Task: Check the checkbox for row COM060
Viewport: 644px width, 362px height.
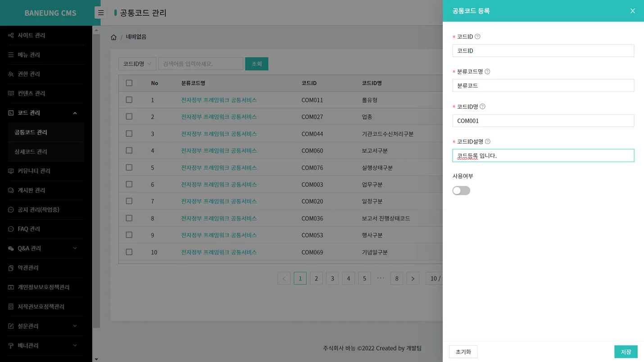Action: 129,150
